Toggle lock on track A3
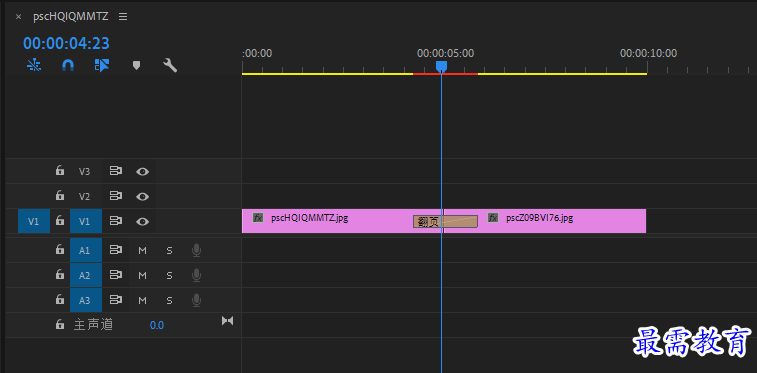The width and height of the screenshot is (757, 373). click(59, 300)
